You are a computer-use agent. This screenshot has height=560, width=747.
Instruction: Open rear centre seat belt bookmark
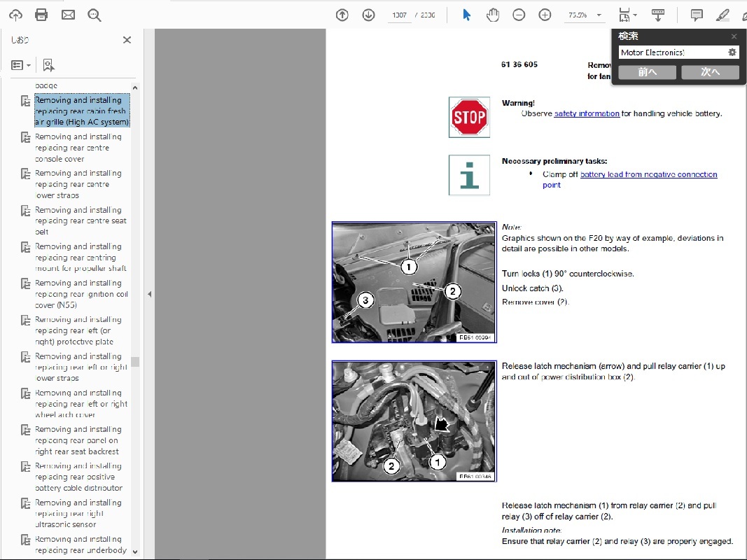[81, 221]
